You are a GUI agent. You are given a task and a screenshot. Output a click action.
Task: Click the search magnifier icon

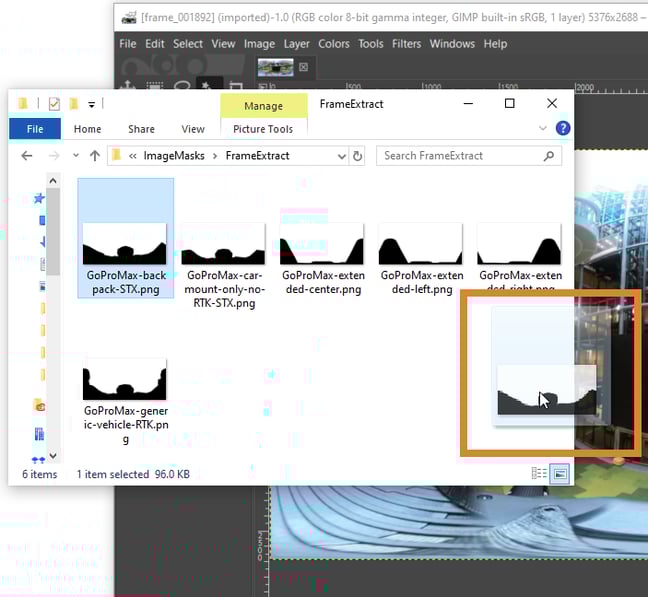click(548, 156)
